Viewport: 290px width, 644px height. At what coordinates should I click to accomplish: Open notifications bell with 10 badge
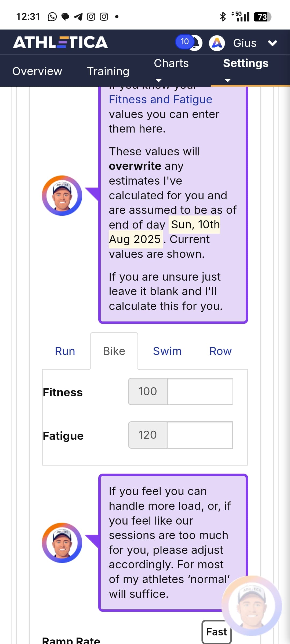click(194, 43)
